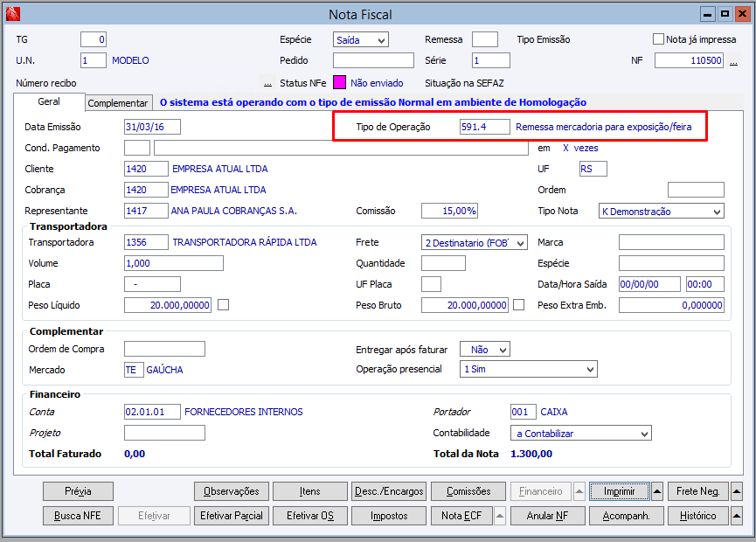Click the Série input field
756x542 pixels.
click(491, 60)
